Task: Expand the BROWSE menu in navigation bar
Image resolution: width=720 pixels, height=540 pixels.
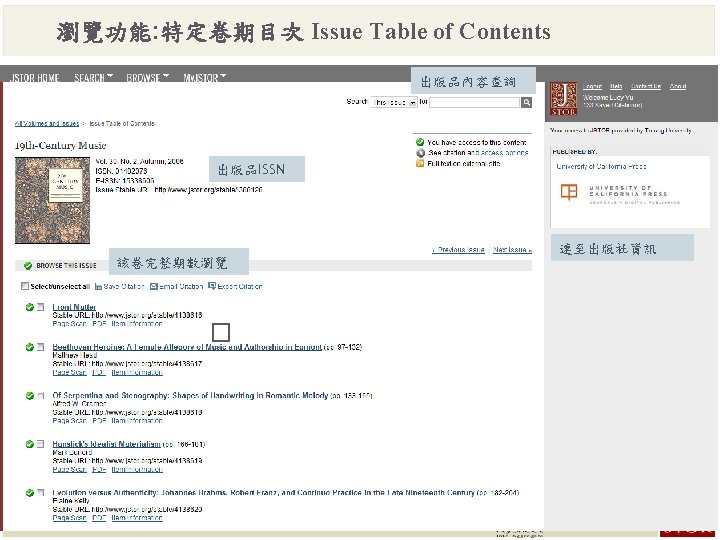Action: click(148, 78)
